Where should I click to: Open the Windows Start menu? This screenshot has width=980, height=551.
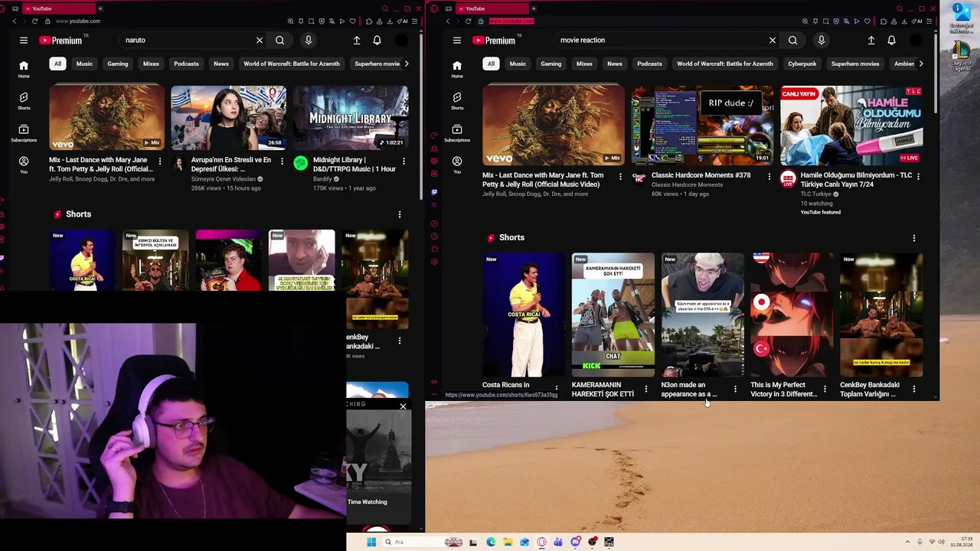tap(371, 542)
